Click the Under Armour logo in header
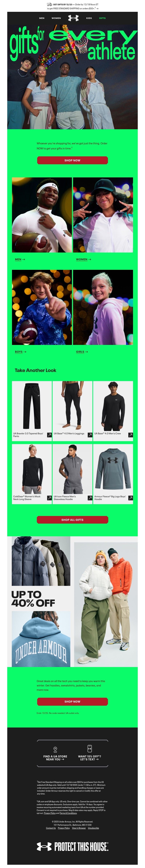Image resolution: width=145 pixels, height=868 pixels. click(x=73, y=18)
